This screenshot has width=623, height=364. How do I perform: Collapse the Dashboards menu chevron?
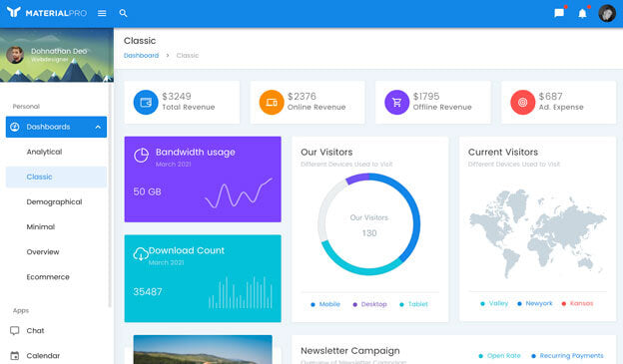click(x=98, y=127)
